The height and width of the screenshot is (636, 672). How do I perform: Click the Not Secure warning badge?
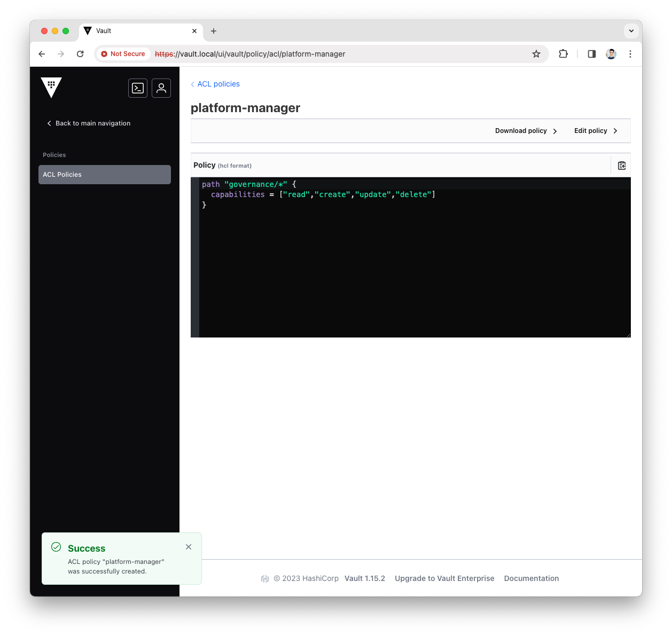[123, 53]
